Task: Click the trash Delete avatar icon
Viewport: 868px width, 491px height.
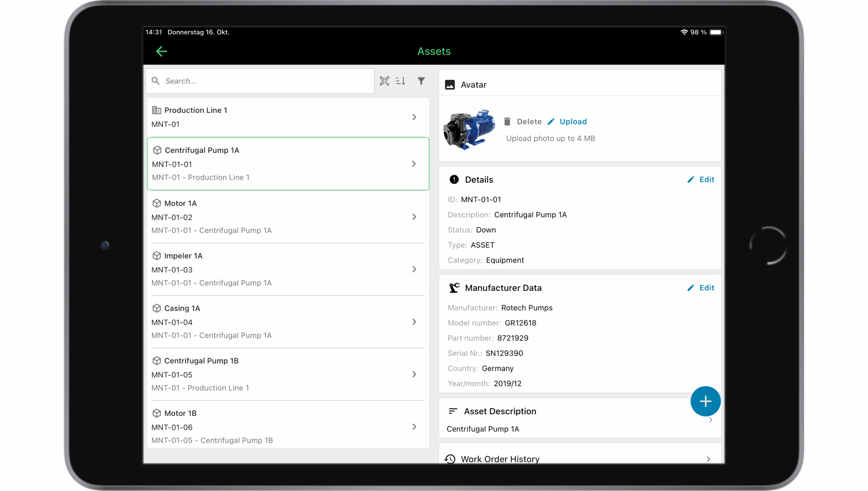Action: (507, 121)
